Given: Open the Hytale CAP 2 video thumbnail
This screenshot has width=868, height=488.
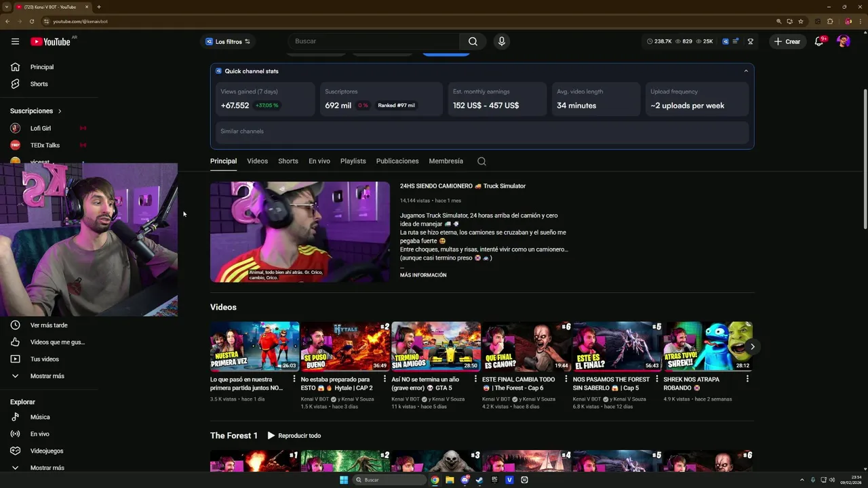Looking at the screenshot, I should pos(345,346).
